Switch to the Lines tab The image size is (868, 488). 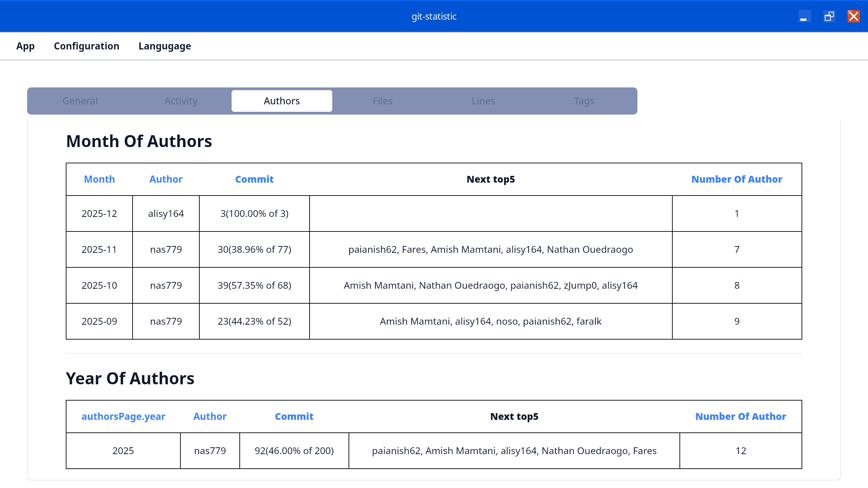[x=483, y=101]
